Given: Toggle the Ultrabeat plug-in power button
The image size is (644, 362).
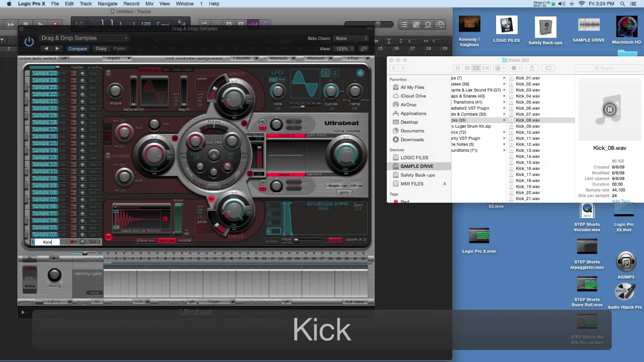Looking at the screenshot, I should tap(29, 41).
